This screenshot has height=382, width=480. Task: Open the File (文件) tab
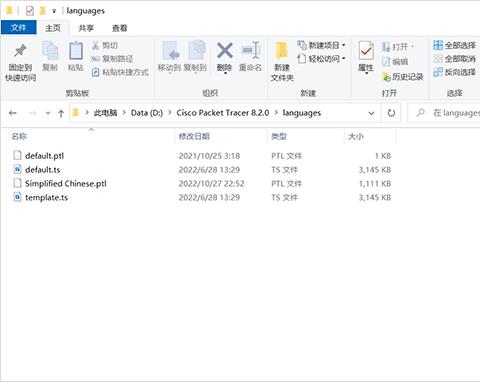(18, 27)
